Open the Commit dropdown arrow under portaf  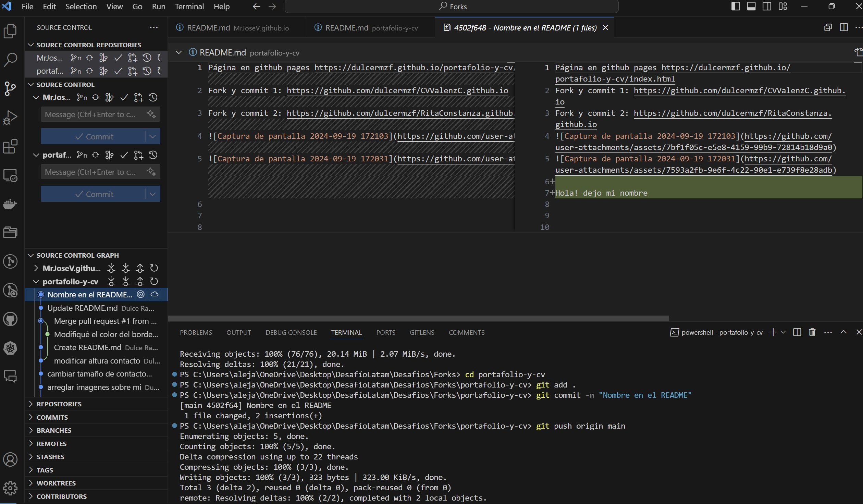(153, 194)
